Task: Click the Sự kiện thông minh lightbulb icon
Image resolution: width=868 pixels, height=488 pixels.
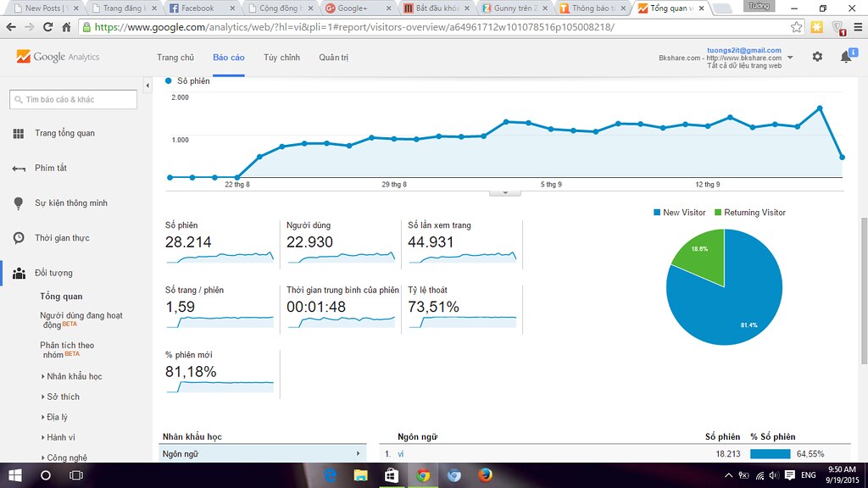Action: pyautogui.click(x=19, y=203)
